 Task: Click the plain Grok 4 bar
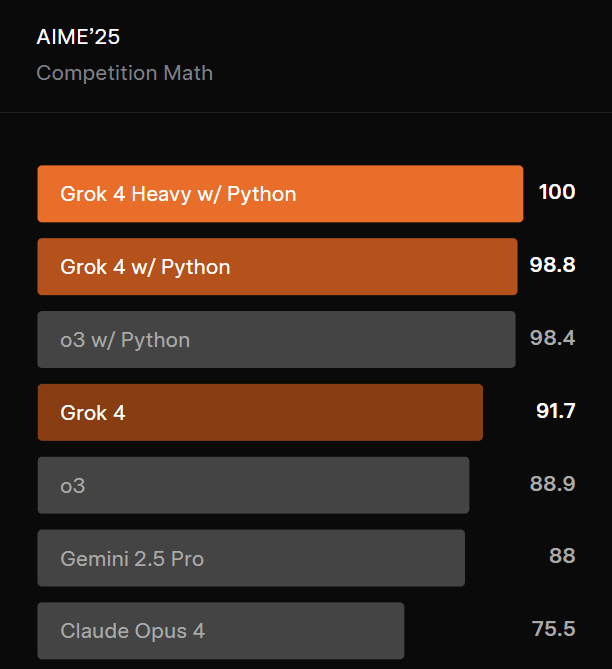[260, 413]
